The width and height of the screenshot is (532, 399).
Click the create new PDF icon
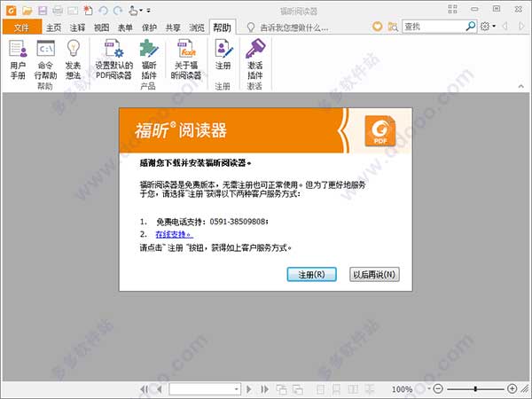click(x=88, y=11)
